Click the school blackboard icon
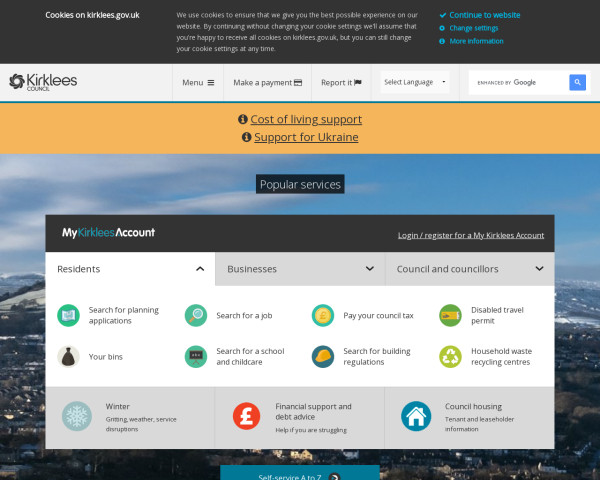600x480 pixels. pyautogui.click(x=196, y=357)
